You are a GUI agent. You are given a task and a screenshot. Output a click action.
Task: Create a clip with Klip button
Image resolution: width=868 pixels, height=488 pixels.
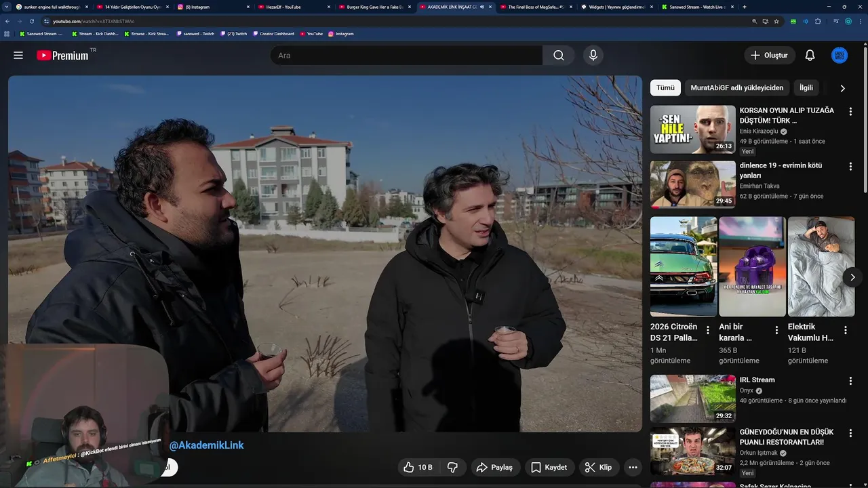(598, 467)
